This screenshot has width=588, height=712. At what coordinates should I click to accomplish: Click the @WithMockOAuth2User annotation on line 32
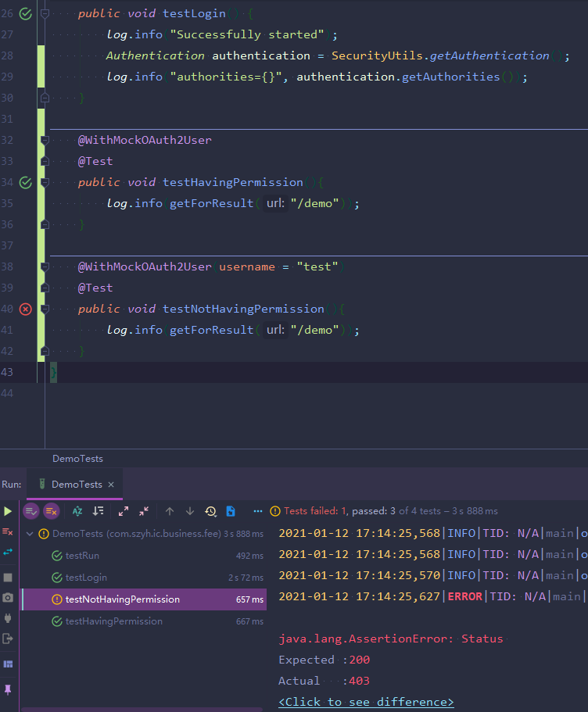(x=145, y=140)
